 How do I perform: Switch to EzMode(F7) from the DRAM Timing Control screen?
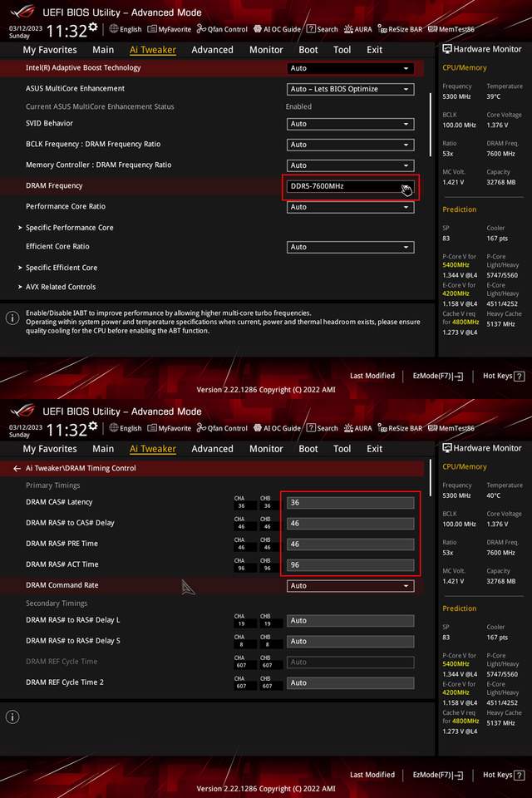(x=438, y=775)
